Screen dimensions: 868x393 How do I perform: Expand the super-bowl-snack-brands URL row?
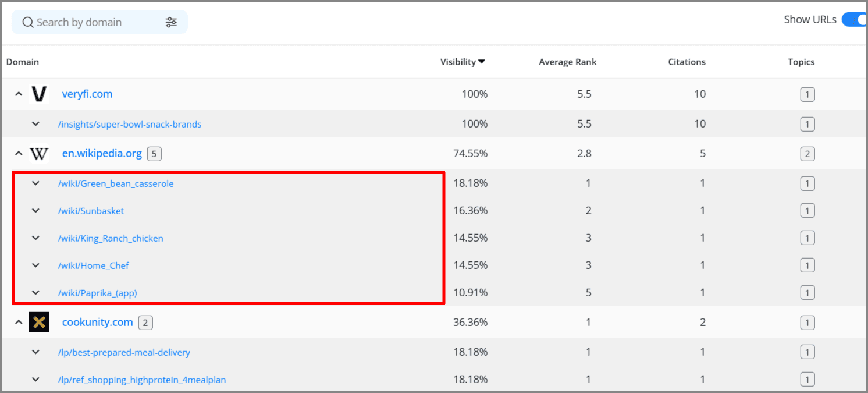point(35,124)
